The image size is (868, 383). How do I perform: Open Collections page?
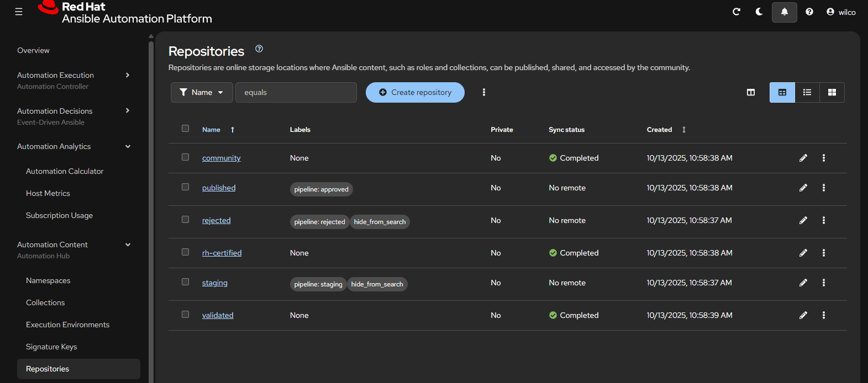(45, 302)
